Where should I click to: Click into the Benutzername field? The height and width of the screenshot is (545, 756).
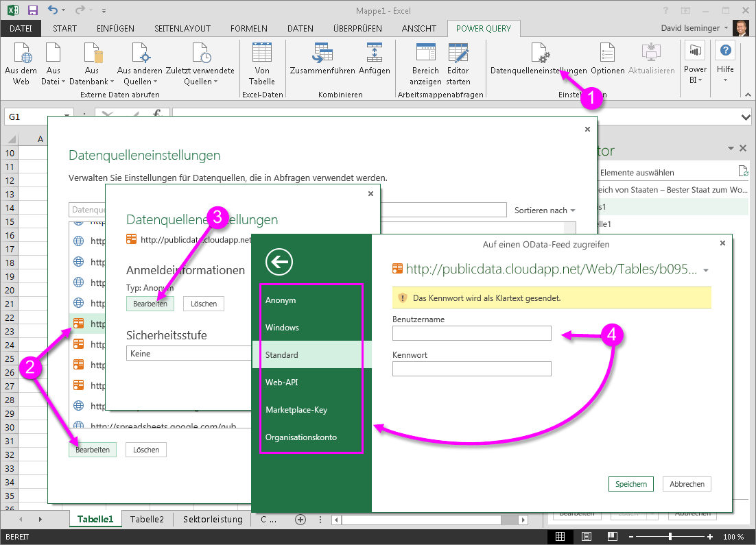point(471,333)
